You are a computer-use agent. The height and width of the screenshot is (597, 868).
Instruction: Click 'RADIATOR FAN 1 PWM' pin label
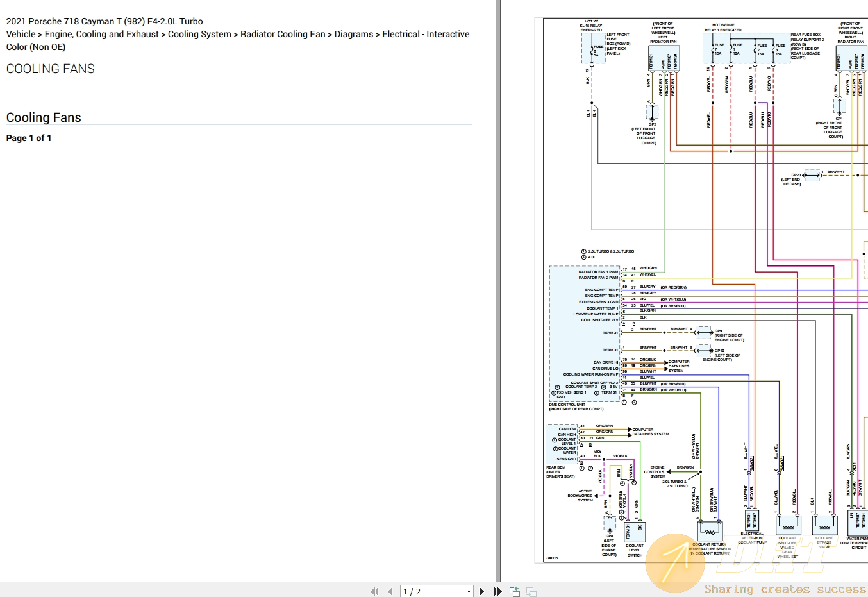pyautogui.click(x=598, y=272)
